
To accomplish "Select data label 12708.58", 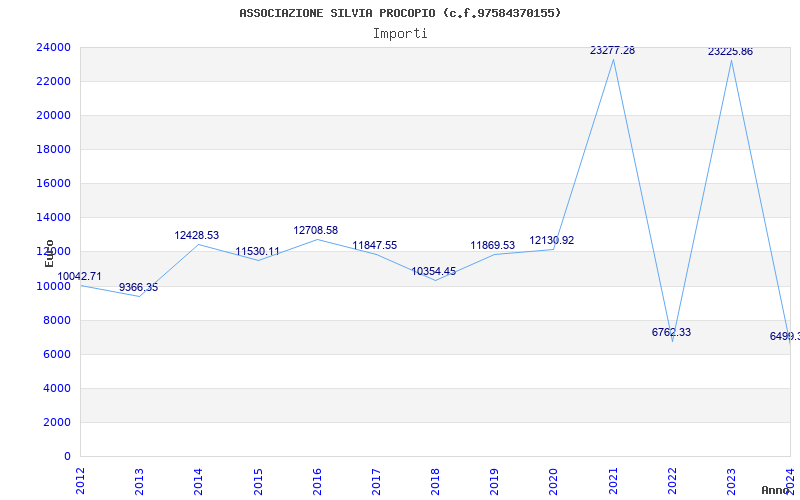I will point(315,231).
